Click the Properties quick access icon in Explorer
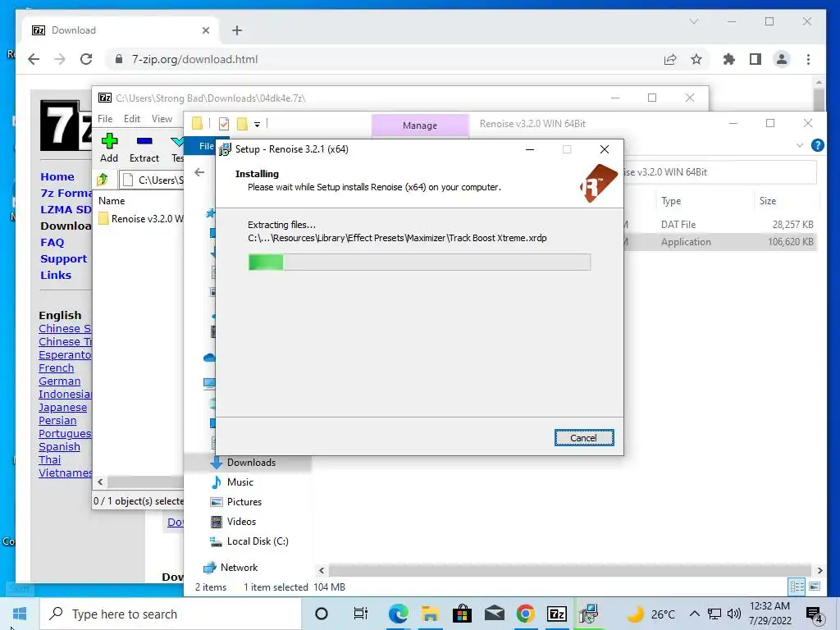This screenshot has width=840, height=630. (x=224, y=124)
